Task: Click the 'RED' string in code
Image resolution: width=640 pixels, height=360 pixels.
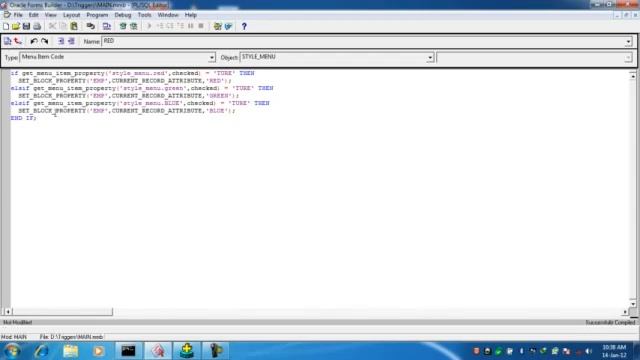Action: (215, 81)
